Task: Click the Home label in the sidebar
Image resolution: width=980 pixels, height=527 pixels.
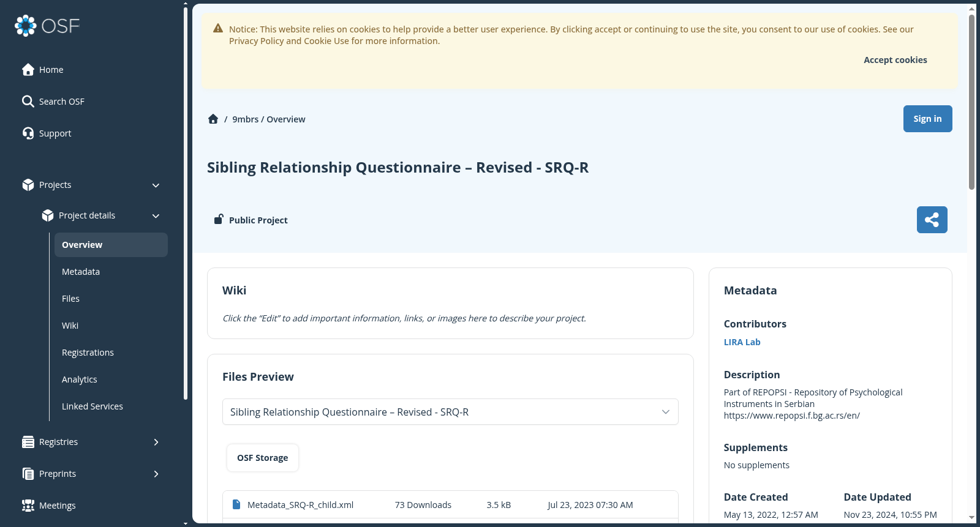Action: coord(51,70)
